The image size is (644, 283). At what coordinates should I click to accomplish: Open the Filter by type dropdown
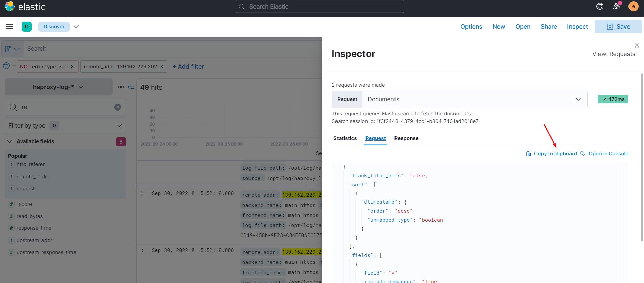pyautogui.click(x=65, y=126)
